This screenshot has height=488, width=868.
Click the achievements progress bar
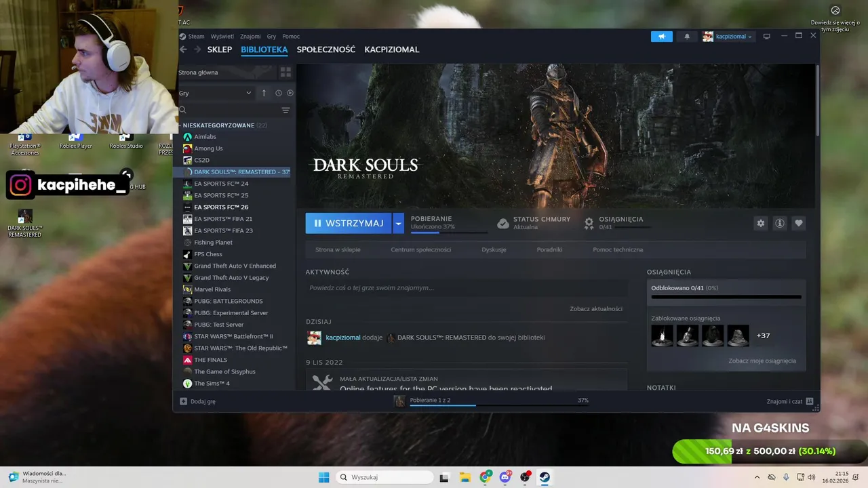tap(726, 297)
